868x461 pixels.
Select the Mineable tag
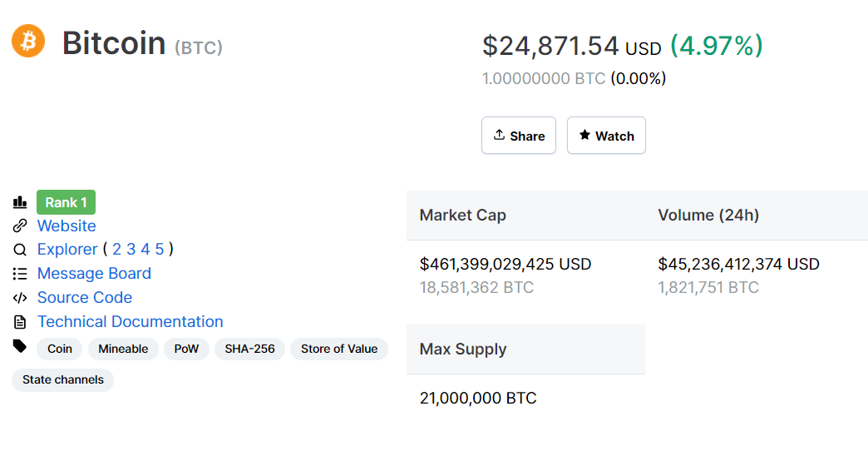123,349
